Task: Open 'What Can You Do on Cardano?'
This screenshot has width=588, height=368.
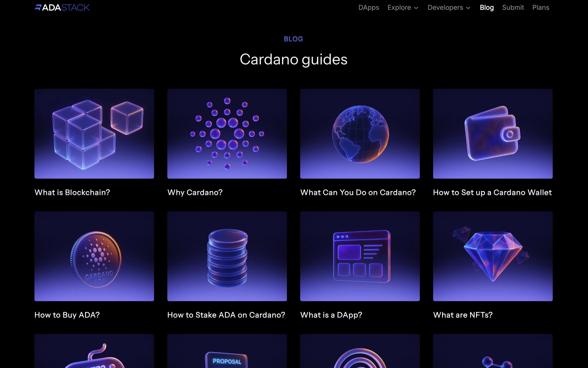Action: (358, 193)
